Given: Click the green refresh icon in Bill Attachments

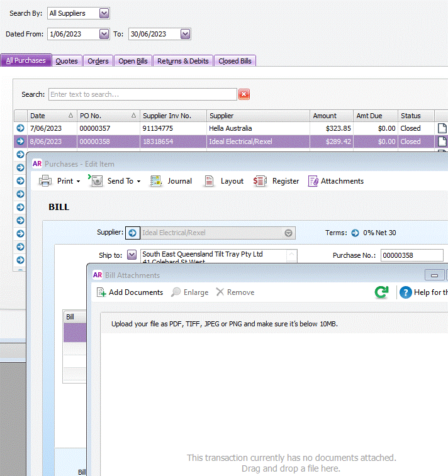Looking at the screenshot, I should [381, 292].
